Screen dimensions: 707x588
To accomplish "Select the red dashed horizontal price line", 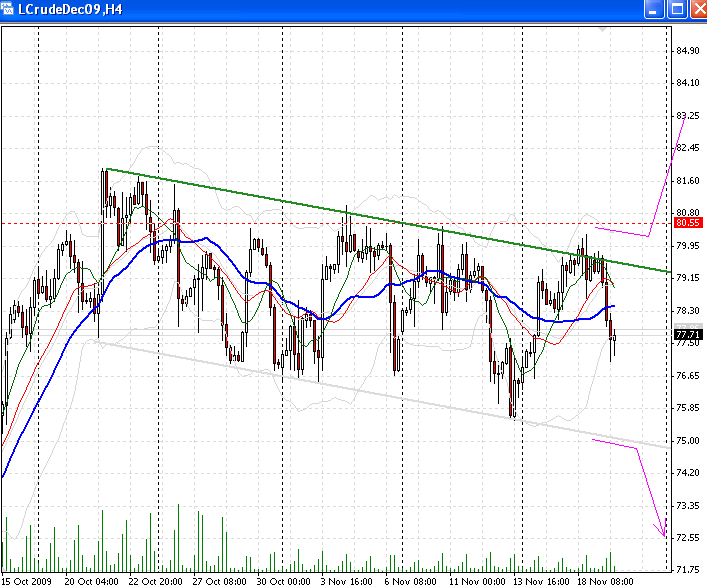I will tap(336, 223).
